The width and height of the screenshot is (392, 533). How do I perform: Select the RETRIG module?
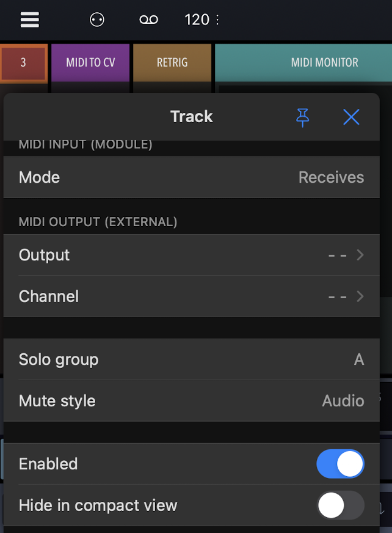(x=172, y=62)
